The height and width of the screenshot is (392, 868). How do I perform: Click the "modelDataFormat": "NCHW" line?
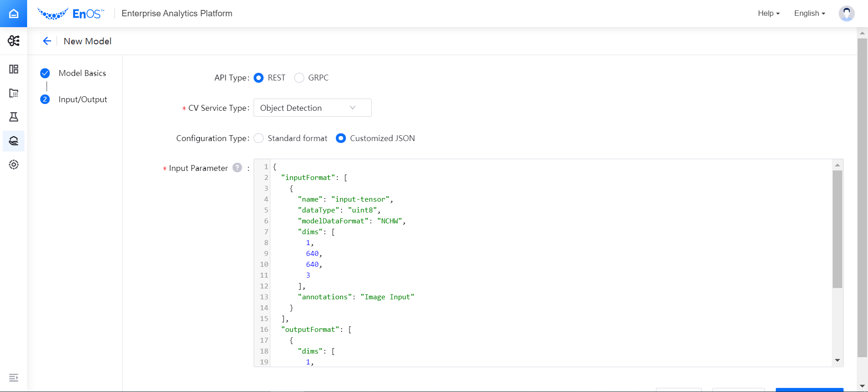point(352,221)
